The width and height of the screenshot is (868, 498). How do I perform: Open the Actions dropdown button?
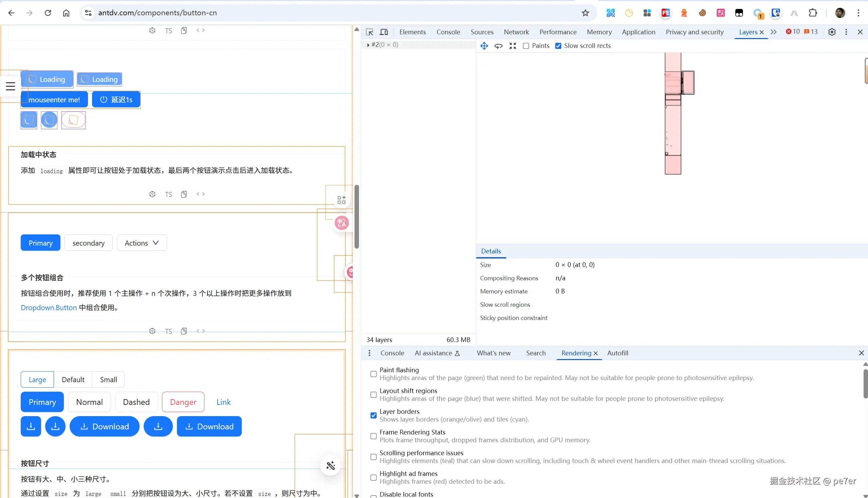142,243
